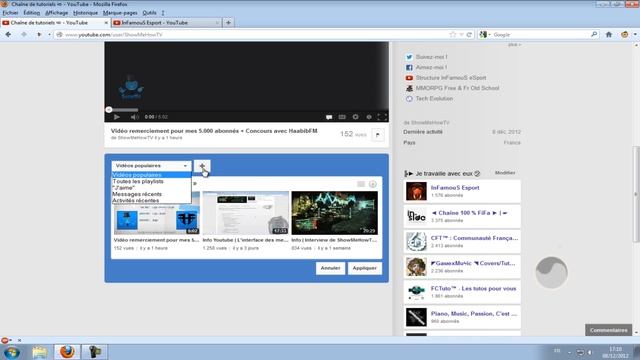
Task: Click the Appliquer button
Action: [364, 268]
